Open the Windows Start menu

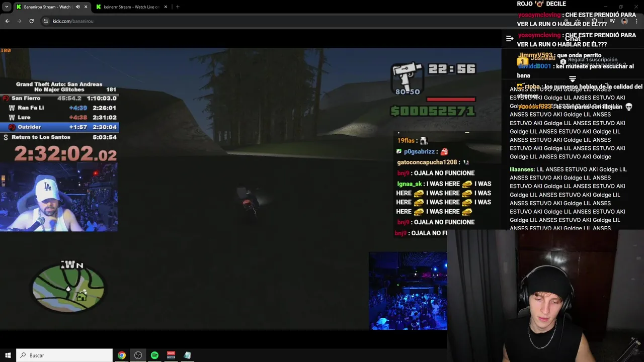(x=8, y=355)
